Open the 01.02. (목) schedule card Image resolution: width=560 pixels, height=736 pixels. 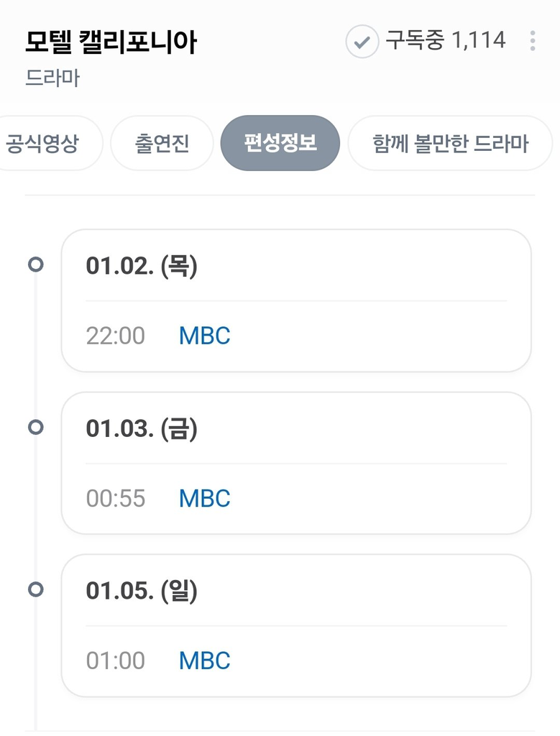coord(296,301)
